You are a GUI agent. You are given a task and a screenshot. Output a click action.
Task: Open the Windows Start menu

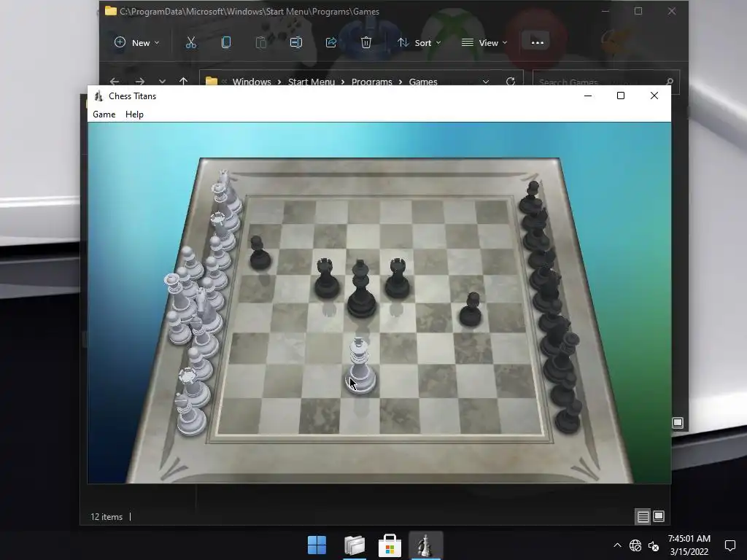317,545
